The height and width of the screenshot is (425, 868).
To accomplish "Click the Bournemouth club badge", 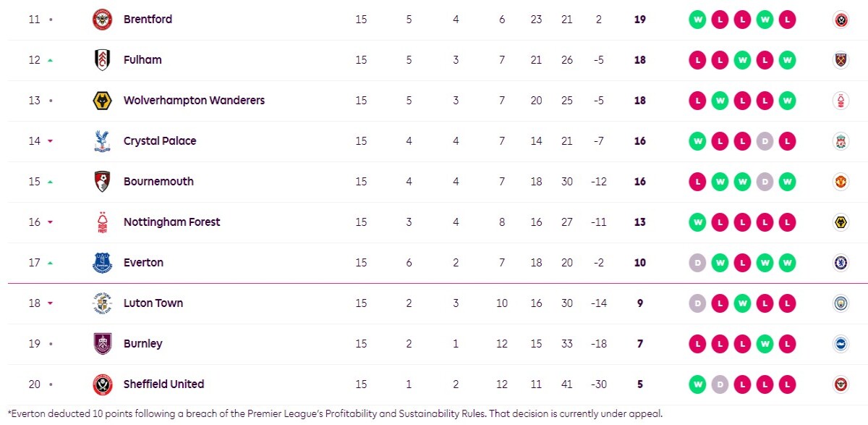I will pos(103,182).
